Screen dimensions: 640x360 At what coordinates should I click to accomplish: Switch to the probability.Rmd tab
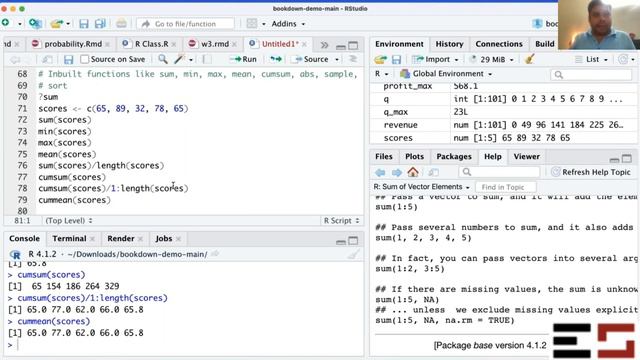coord(73,44)
